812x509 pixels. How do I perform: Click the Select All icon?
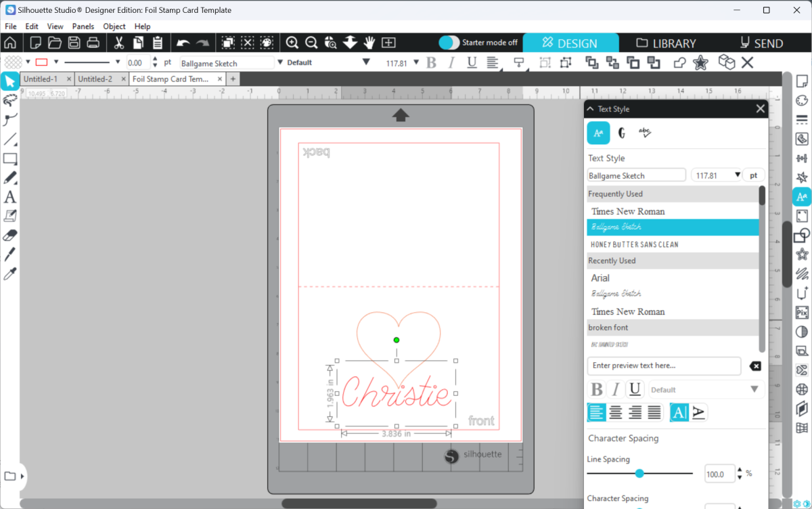click(x=228, y=43)
